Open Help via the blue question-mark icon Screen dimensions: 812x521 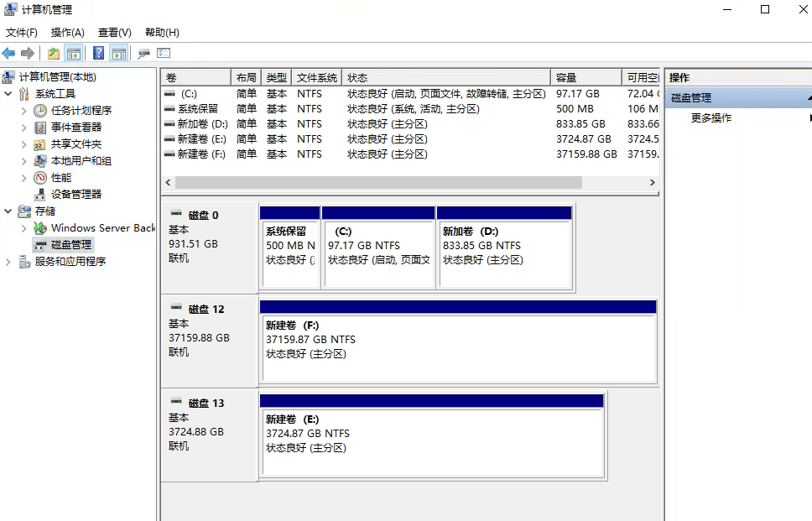tap(98, 54)
